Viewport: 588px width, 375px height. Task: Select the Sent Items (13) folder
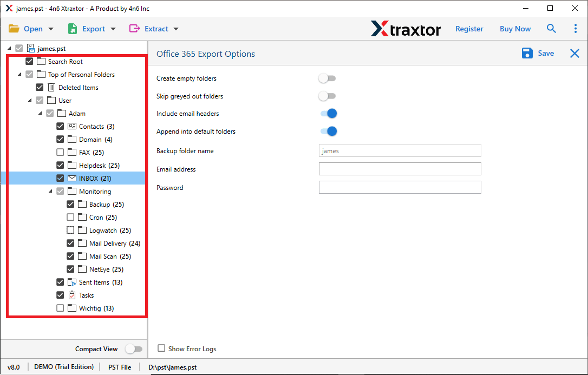(101, 282)
